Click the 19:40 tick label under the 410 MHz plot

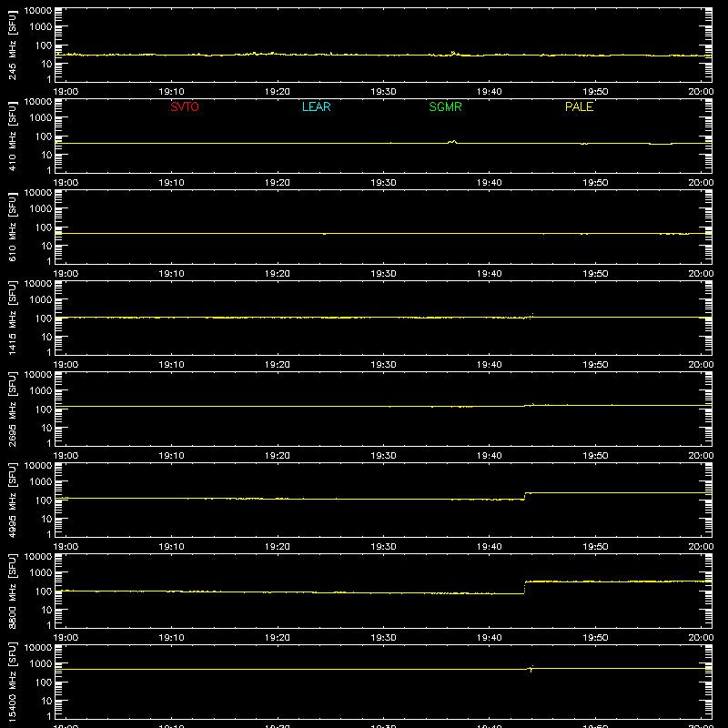tap(490, 183)
